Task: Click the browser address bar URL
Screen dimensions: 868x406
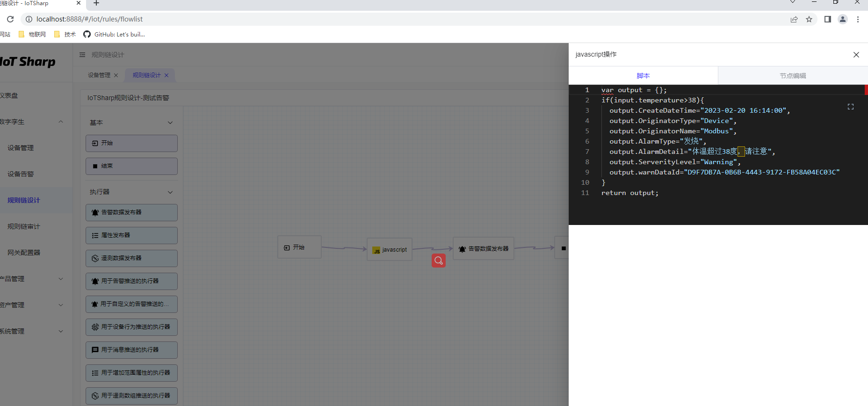Action: click(89, 19)
